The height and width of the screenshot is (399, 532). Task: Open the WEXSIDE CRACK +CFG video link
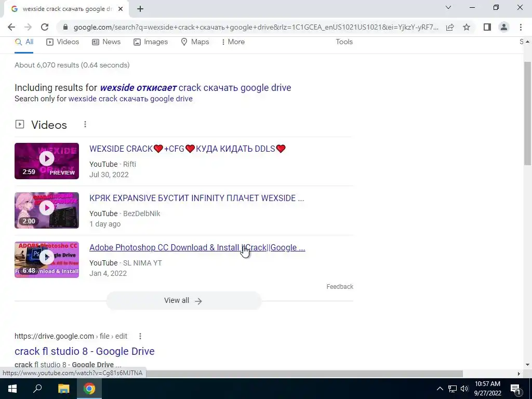pyautogui.click(x=188, y=149)
